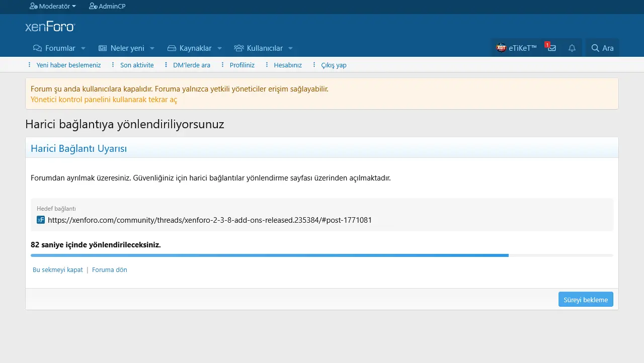This screenshot has width=644, height=363.
Task: Select the Forumlar speech bubble icon
Action: 37,48
